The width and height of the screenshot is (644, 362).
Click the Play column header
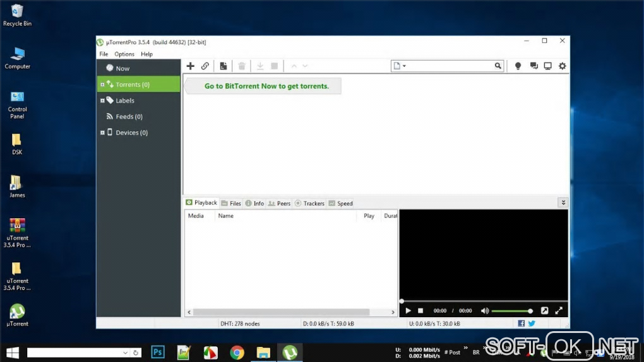[x=369, y=216]
